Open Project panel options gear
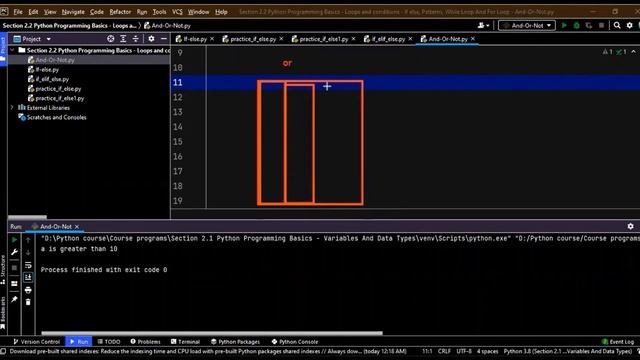640x360 pixels. [x=151, y=39]
